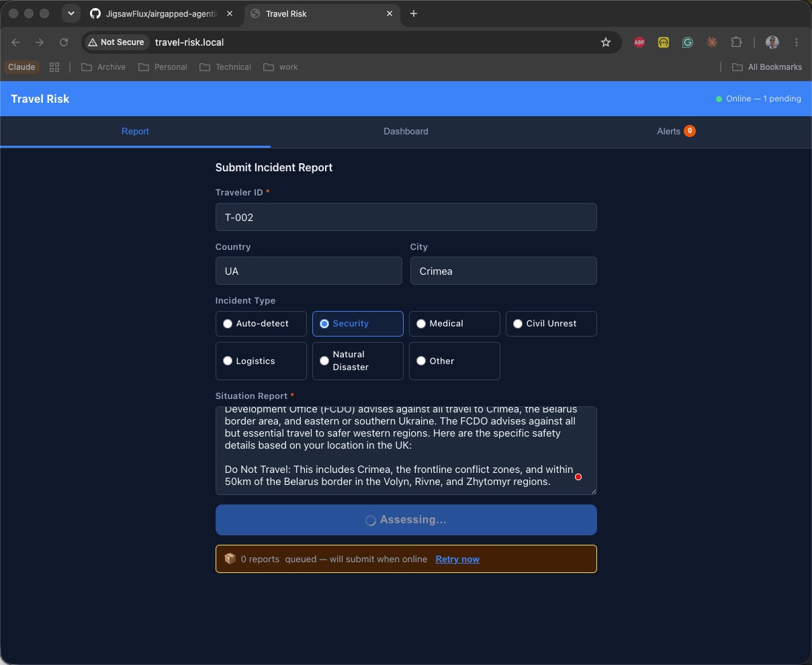The width and height of the screenshot is (812, 665).
Task: Click the Submit Incident Report heading
Action: pos(274,167)
